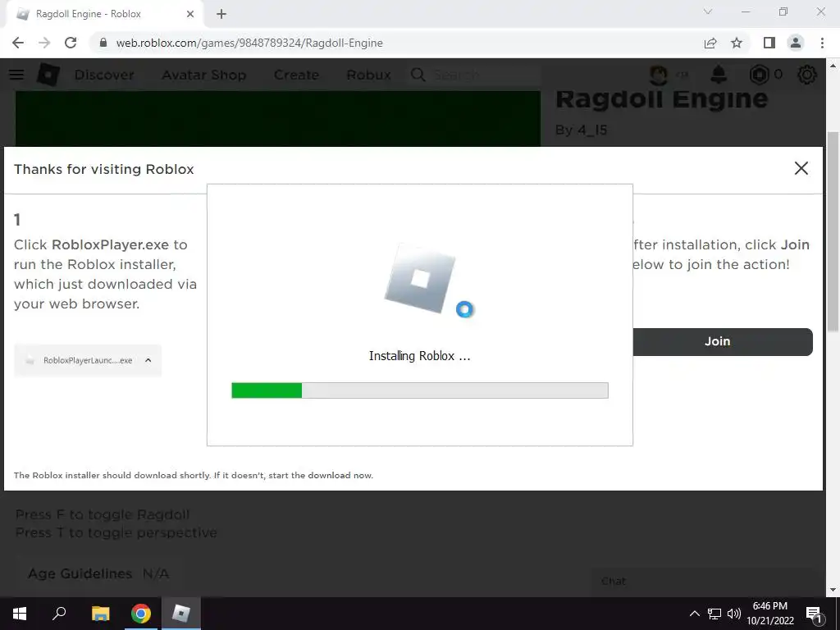Open Windows taskbar search

(x=59, y=614)
